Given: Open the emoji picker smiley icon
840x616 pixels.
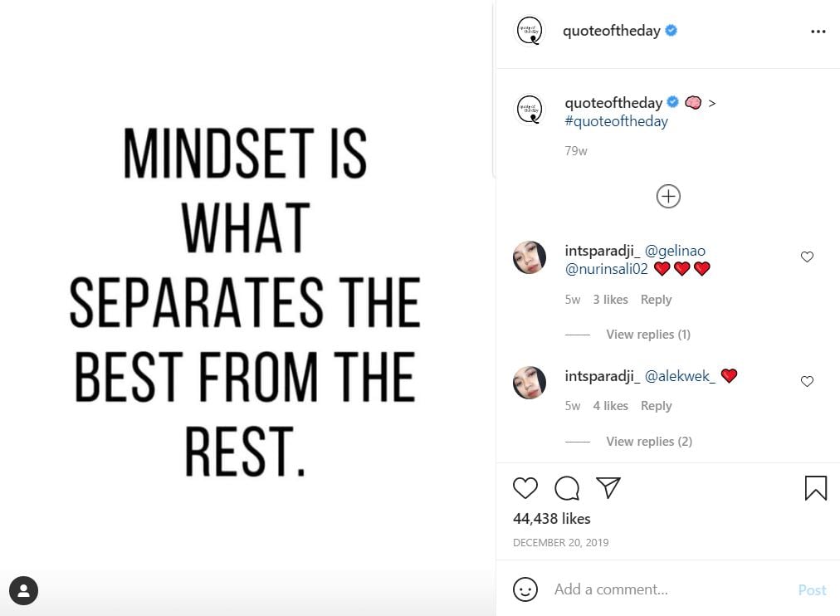Looking at the screenshot, I should (525, 589).
